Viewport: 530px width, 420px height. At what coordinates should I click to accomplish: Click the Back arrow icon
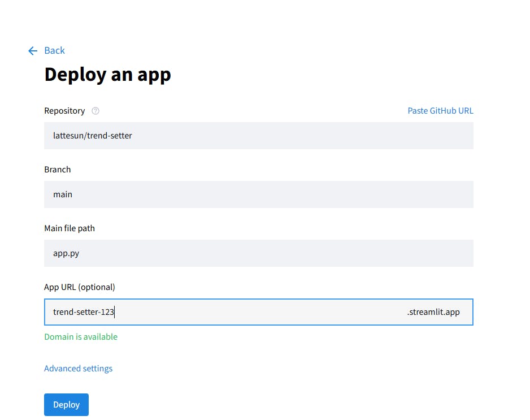[33, 51]
